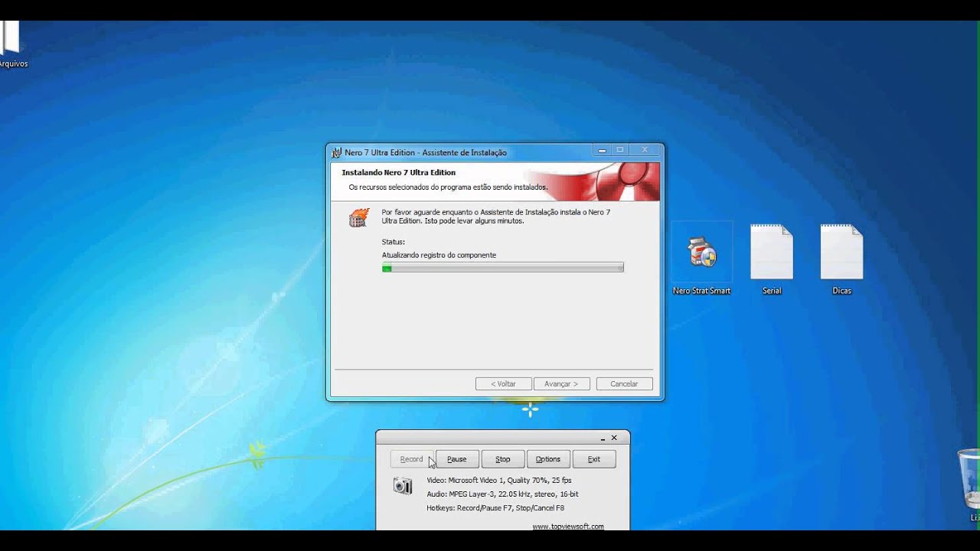Click the 'Atualizando registro do componente' status text
980x551 pixels.
pyautogui.click(x=439, y=255)
